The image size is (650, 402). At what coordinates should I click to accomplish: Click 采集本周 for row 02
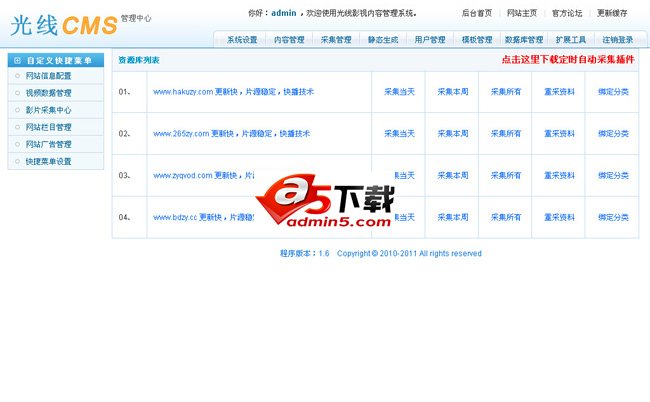pos(453,133)
